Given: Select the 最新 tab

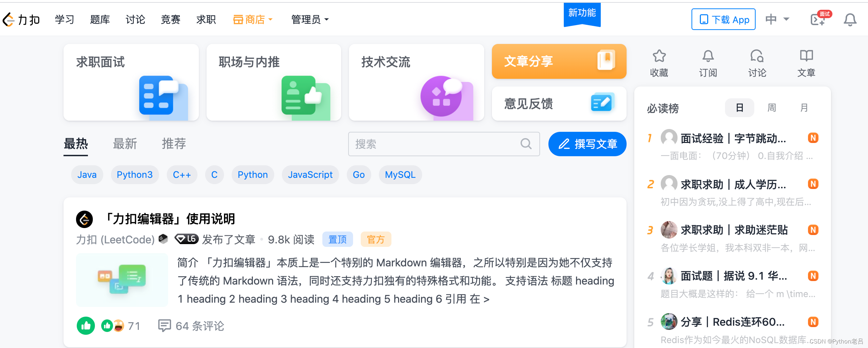Looking at the screenshot, I should point(125,144).
